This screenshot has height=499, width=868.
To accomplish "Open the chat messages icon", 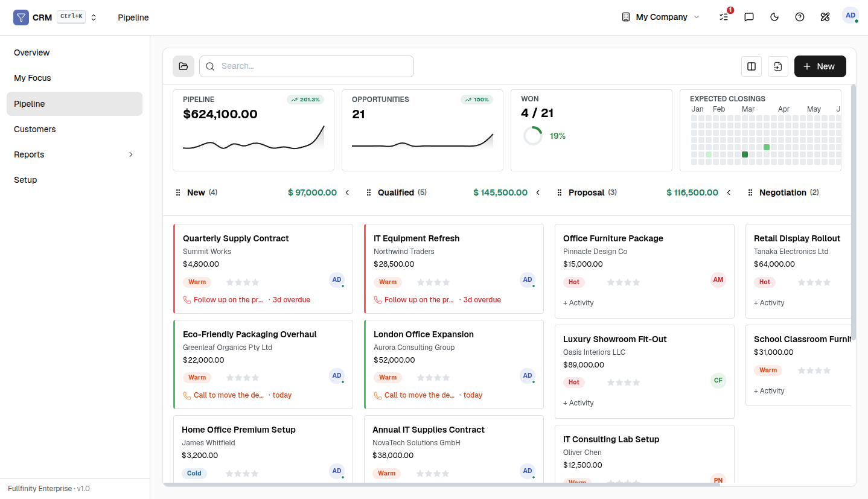I will pyautogui.click(x=749, y=17).
